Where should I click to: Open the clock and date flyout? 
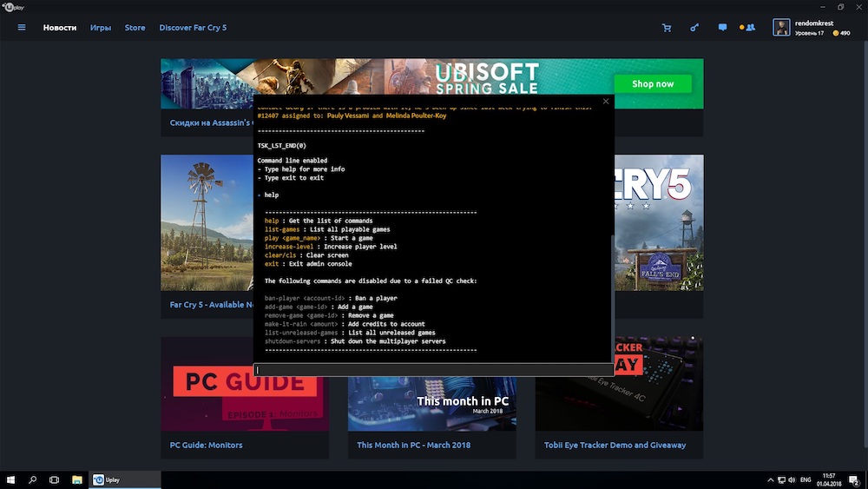tap(829, 479)
